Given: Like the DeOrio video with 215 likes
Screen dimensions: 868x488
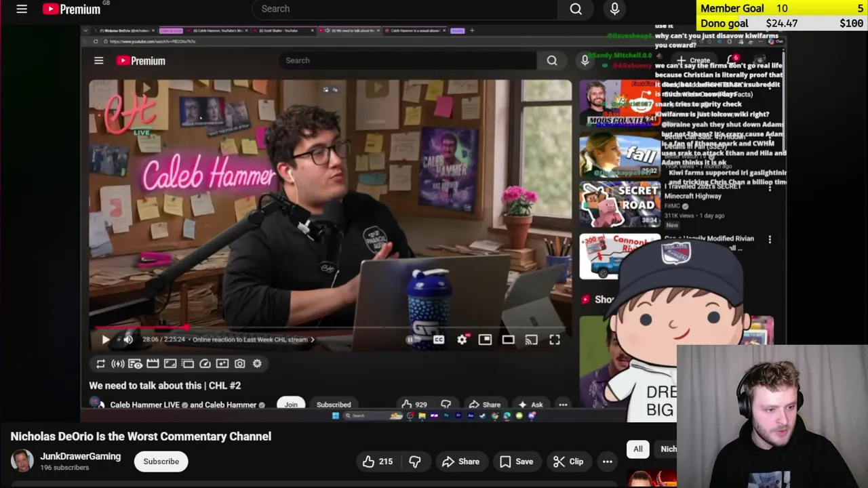Looking at the screenshot, I should (377, 462).
